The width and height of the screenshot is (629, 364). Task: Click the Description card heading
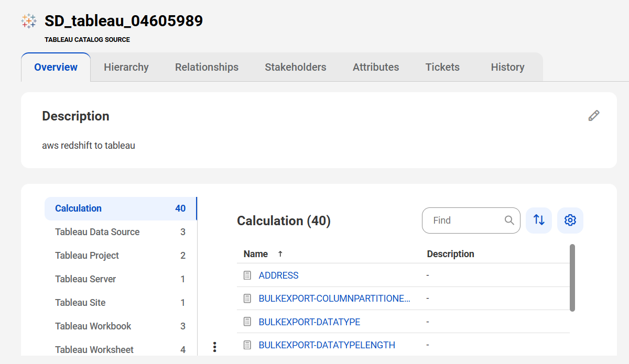(x=76, y=116)
